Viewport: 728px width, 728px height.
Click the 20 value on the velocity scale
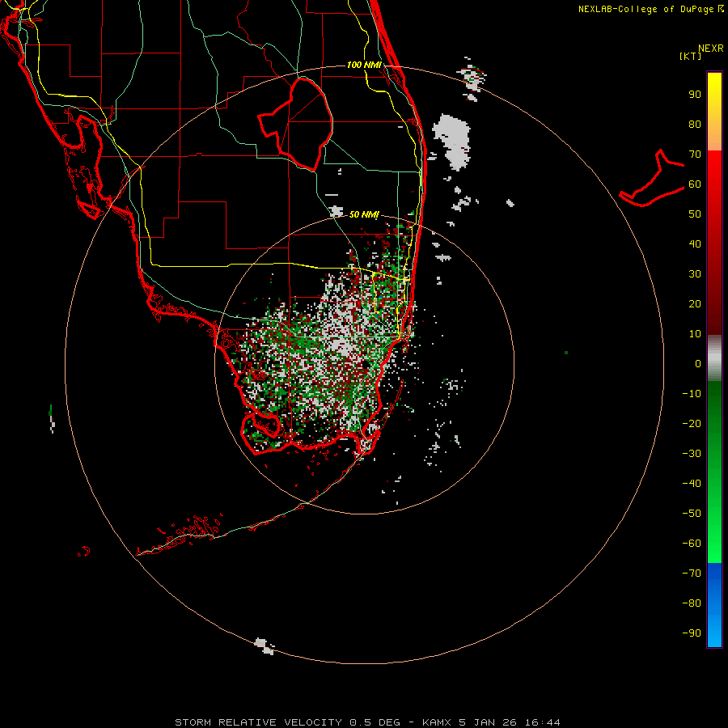coord(695,304)
